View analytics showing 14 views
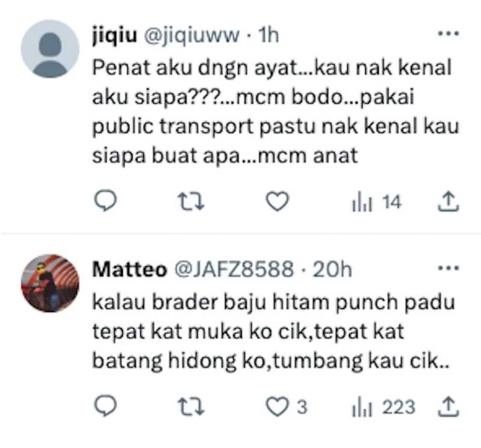Viewport: 481px width, 448px height. (376, 202)
